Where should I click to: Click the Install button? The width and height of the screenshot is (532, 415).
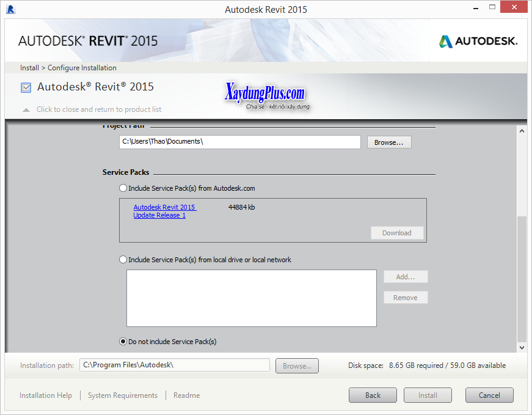pos(428,395)
